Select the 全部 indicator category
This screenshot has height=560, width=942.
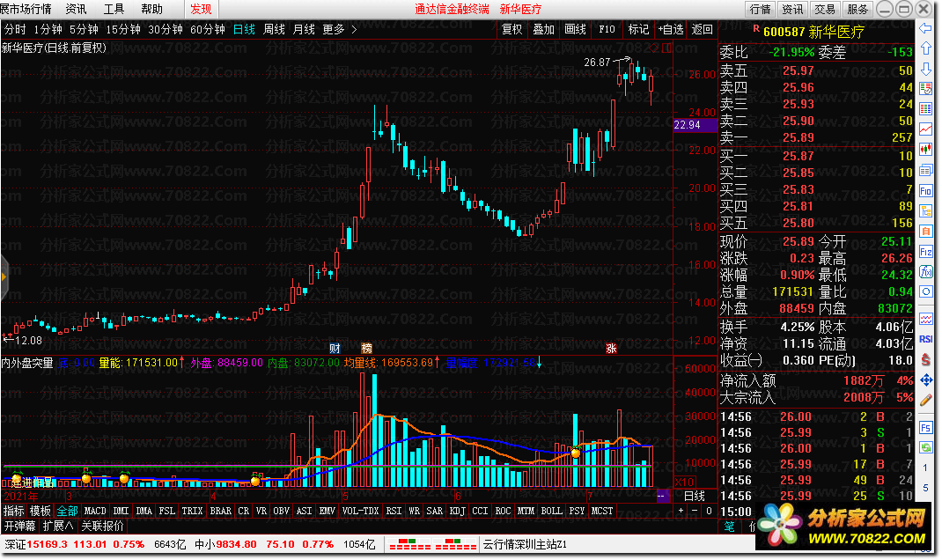point(67,511)
